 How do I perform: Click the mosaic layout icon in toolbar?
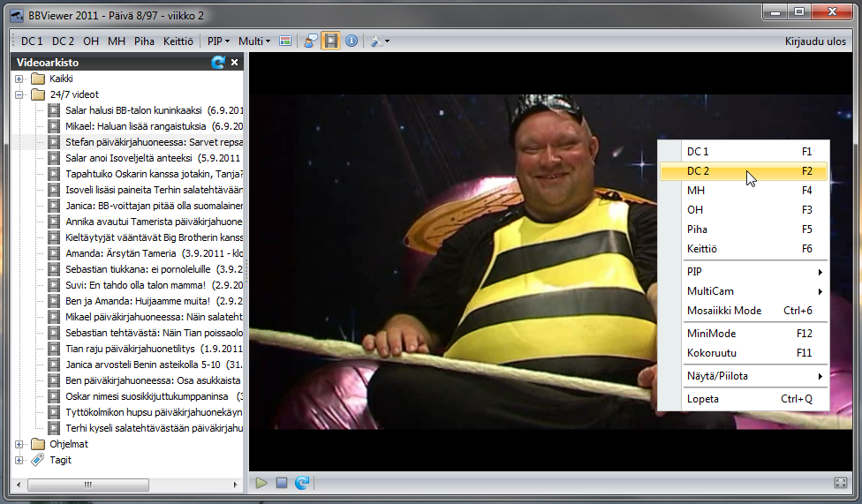click(x=284, y=41)
